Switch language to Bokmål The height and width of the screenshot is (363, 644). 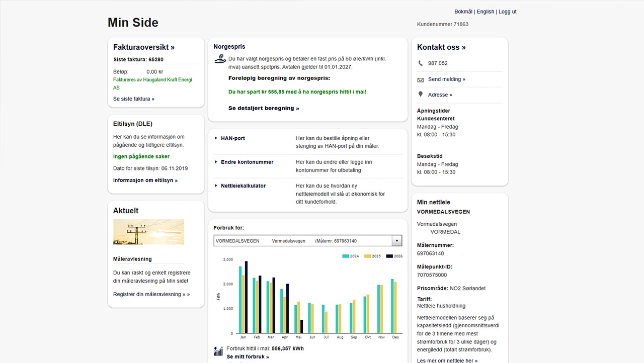click(x=463, y=12)
